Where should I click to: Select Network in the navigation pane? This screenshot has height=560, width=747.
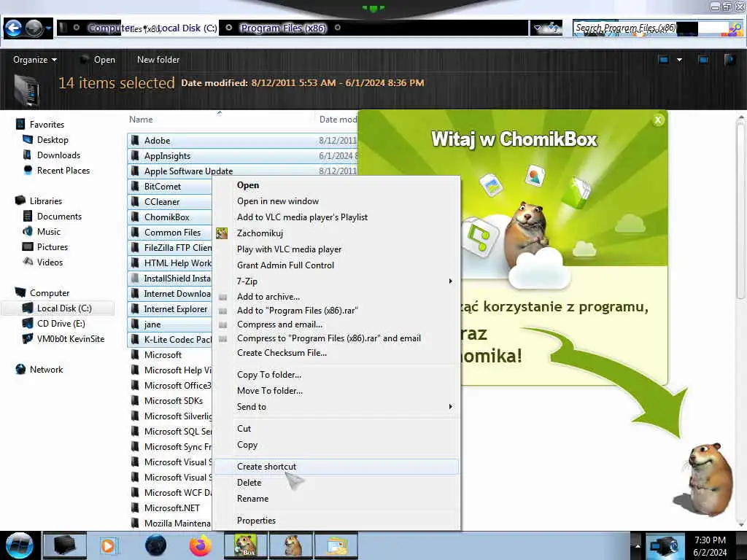[x=46, y=369]
